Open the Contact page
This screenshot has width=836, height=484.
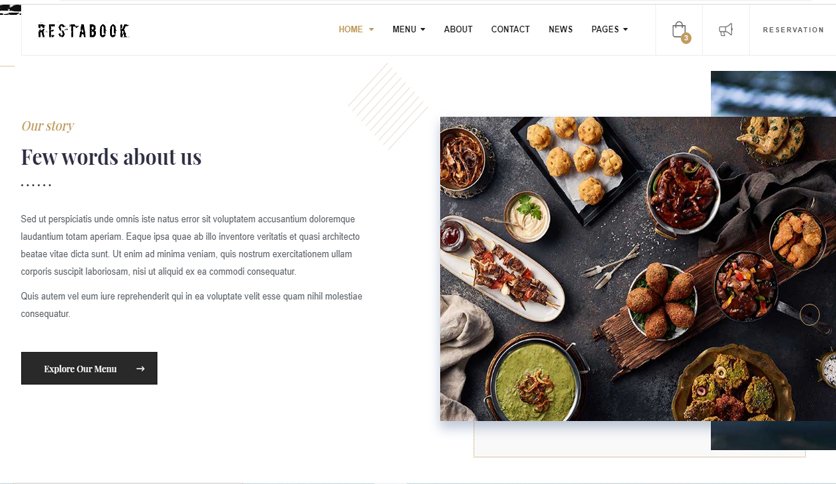click(510, 29)
